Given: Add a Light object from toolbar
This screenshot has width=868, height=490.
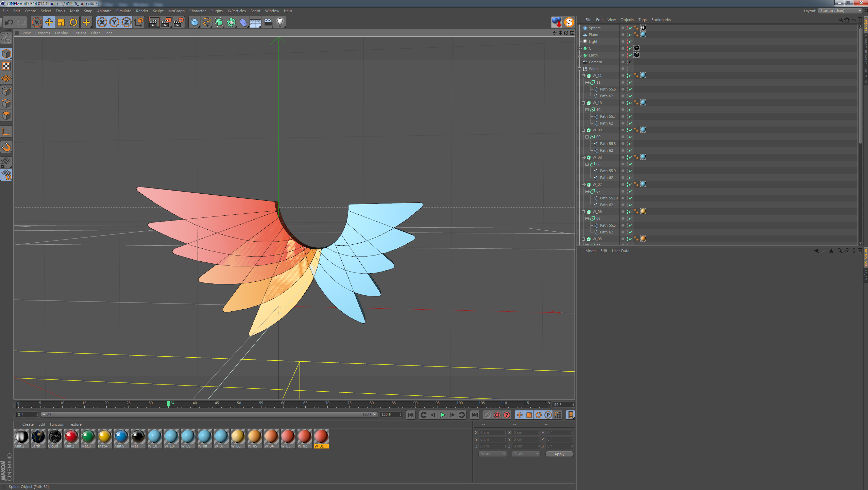Looking at the screenshot, I should pos(280,22).
